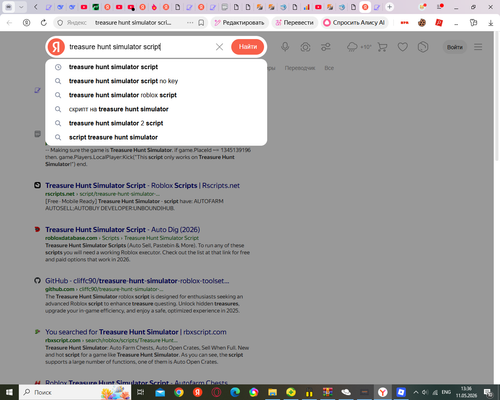
Task: Click the Yandex logo in search box
Action: pos(56,47)
